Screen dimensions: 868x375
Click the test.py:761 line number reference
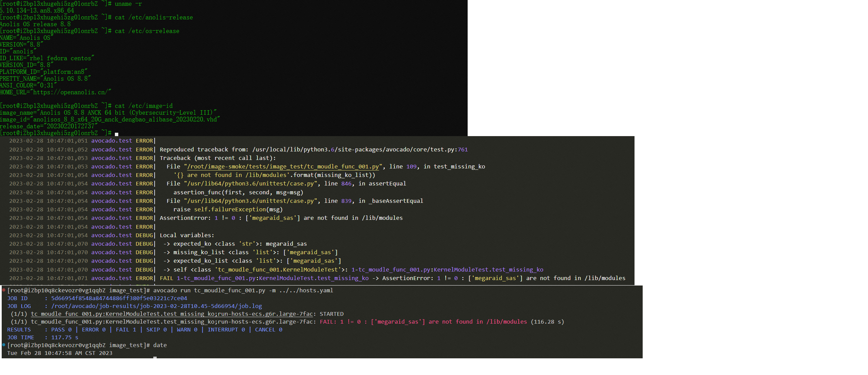(463, 149)
